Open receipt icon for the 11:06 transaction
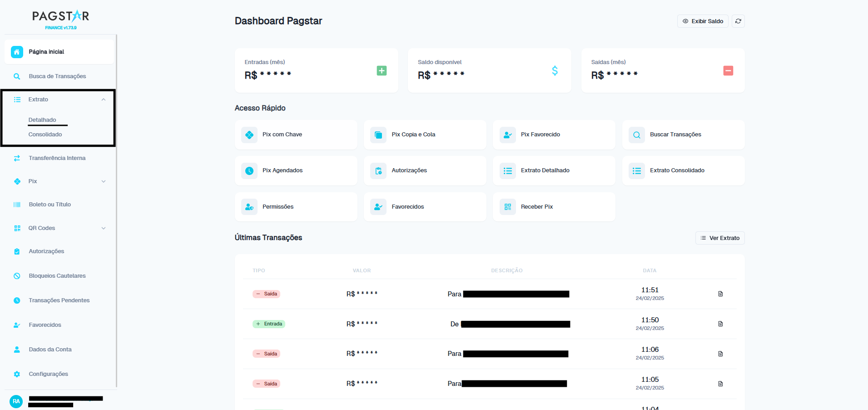The image size is (868, 410). coord(720,354)
